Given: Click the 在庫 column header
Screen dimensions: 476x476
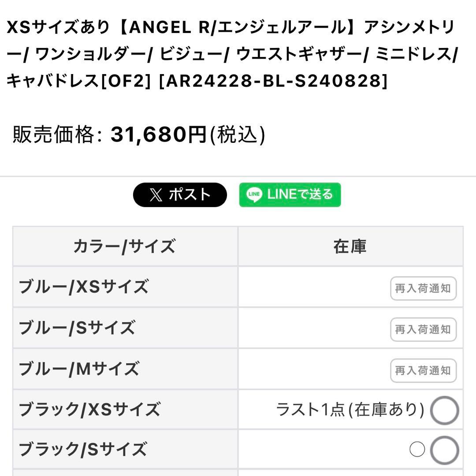Looking at the screenshot, I should 350,246.
